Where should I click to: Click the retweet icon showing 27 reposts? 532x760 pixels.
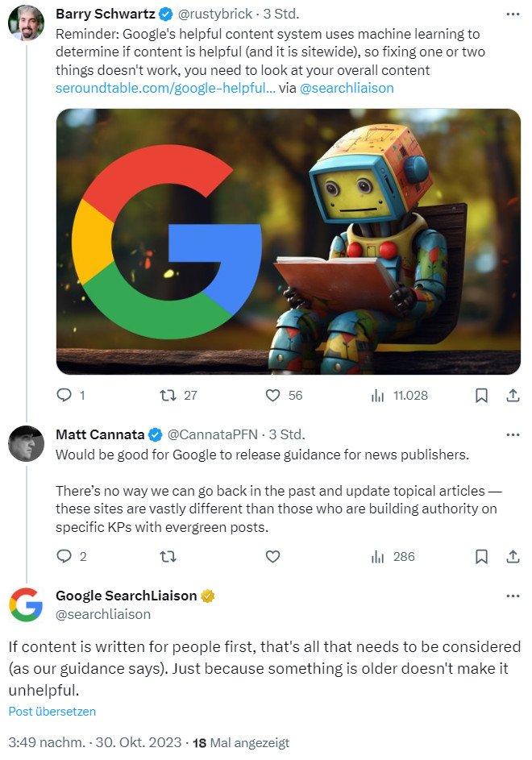[x=168, y=396]
